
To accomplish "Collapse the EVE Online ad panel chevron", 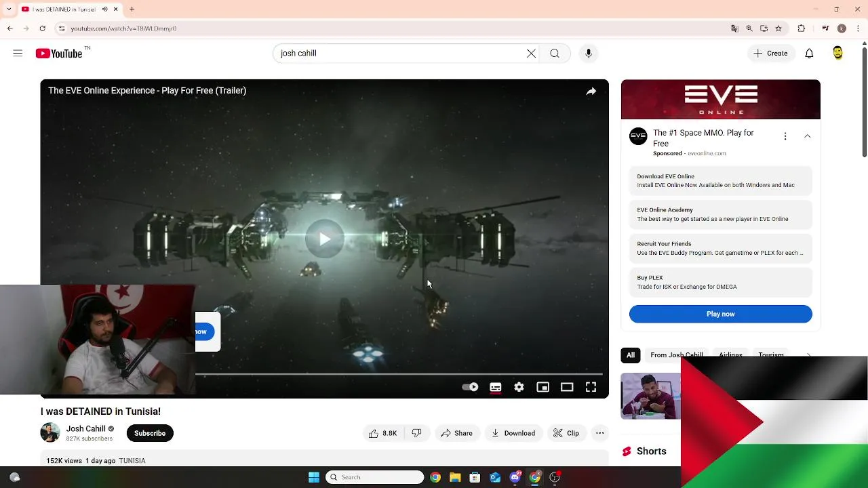I will point(807,136).
